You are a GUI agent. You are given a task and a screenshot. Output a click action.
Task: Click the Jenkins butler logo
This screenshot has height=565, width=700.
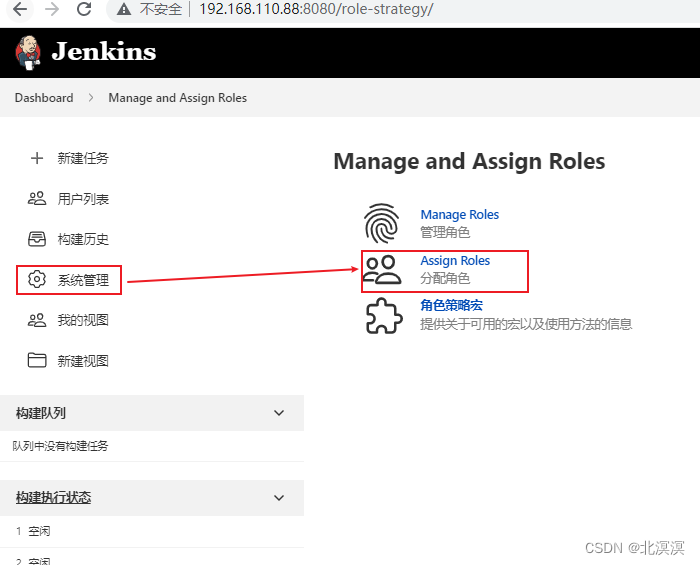[x=28, y=53]
